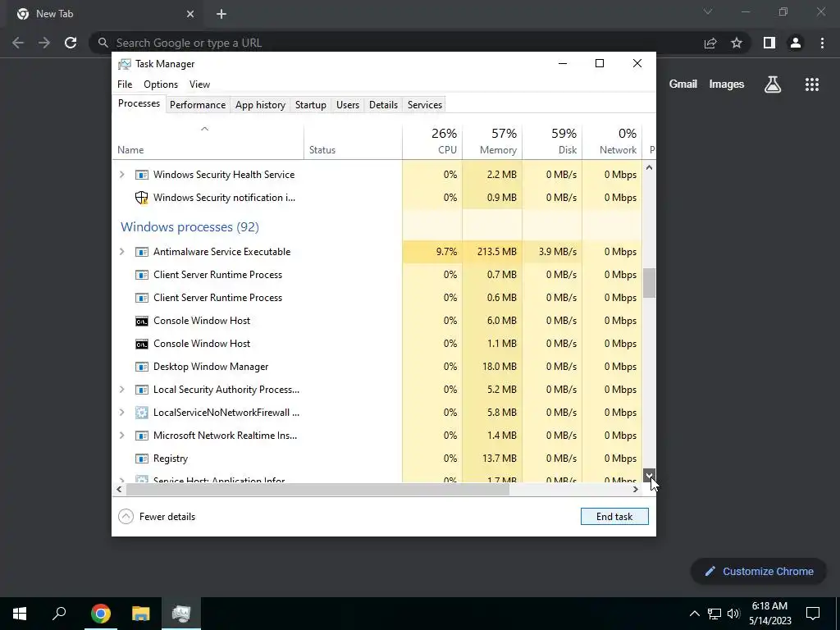
Task: Switch to the App history tab
Action: click(x=260, y=105)
